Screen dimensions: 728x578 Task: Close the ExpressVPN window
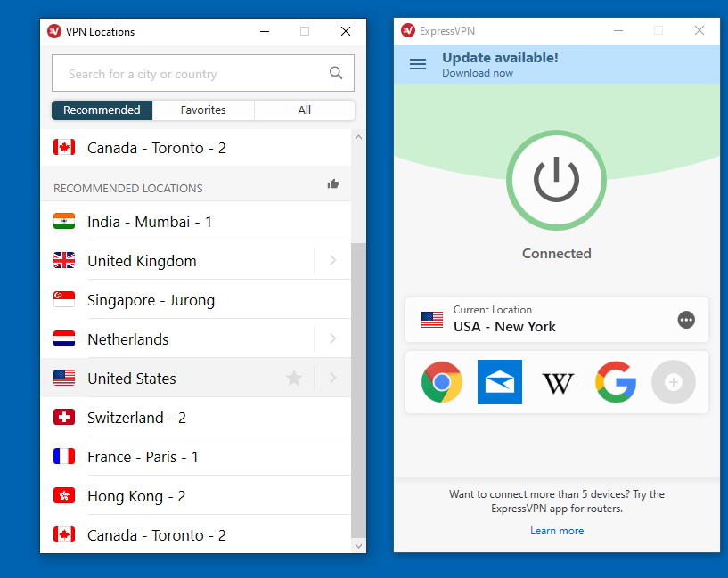[x=699, y=30]
